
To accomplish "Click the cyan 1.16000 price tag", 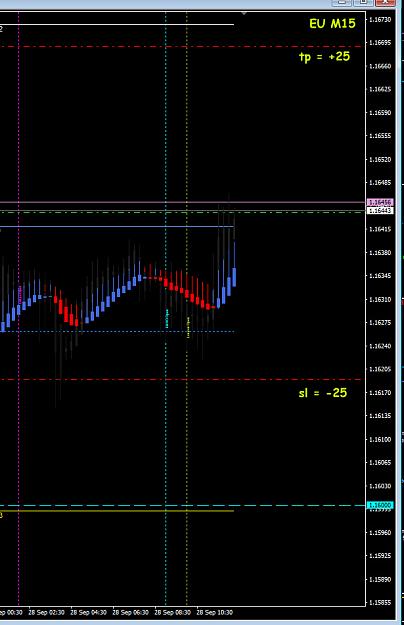I will [x=380, y=505].
